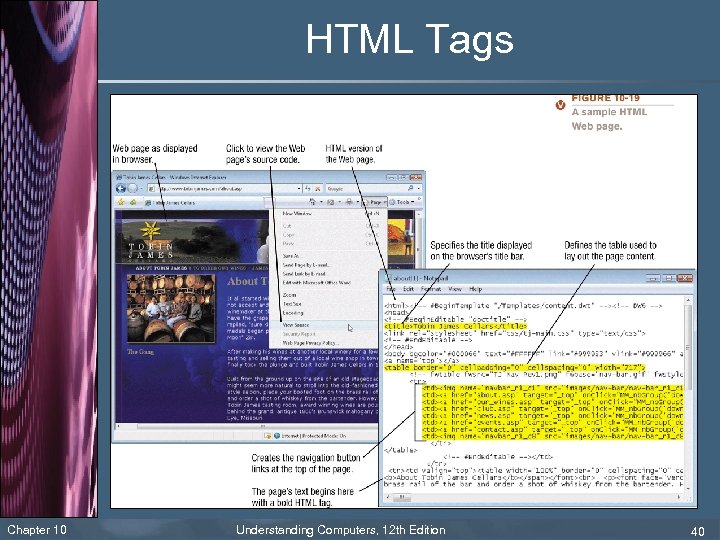The height and width of the screenshot is (540, 720).
Task: Open the Page dropdown menu in IE
Action: pyautogui.click(x=375, y=202)
